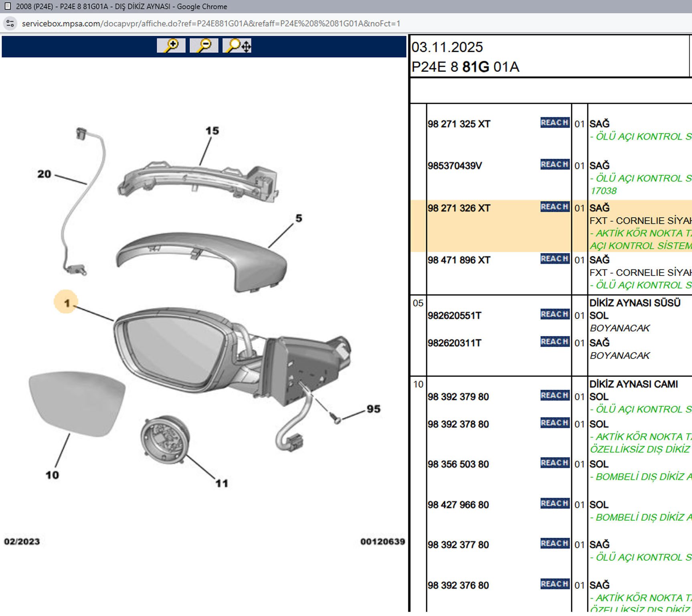This screenshot has width=692, height=616.
Task: Click callout number 95 screw label
Action: (x=373, y=409)
